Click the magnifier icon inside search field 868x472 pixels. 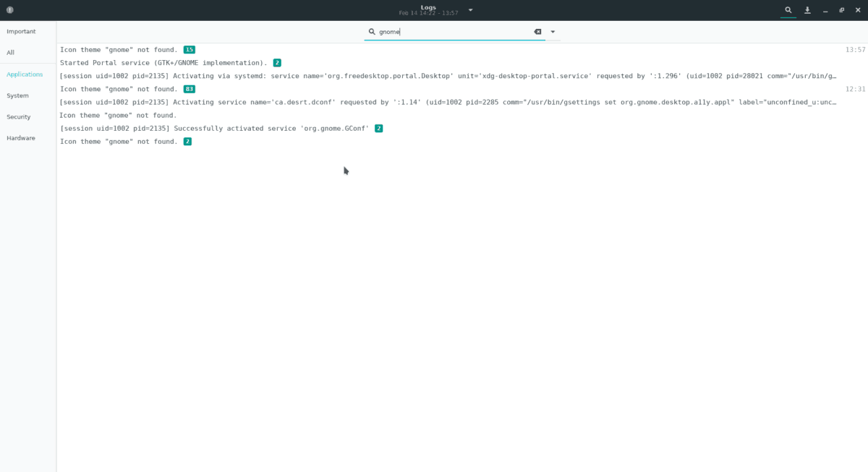(372, 32)
